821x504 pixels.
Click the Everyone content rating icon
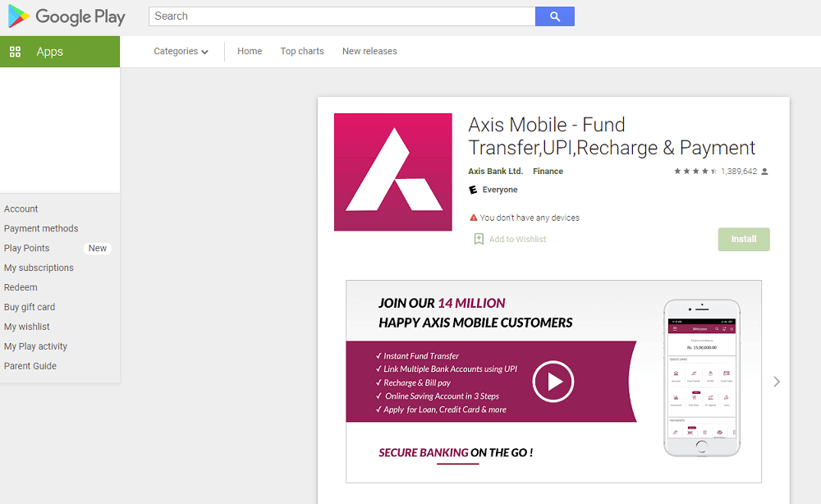tap(473, 190)
